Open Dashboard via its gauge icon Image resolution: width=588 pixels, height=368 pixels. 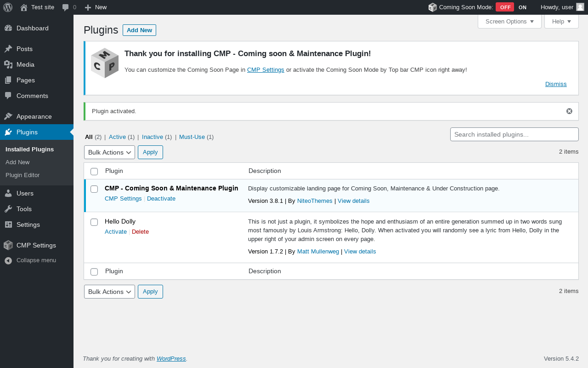(8, 28)
